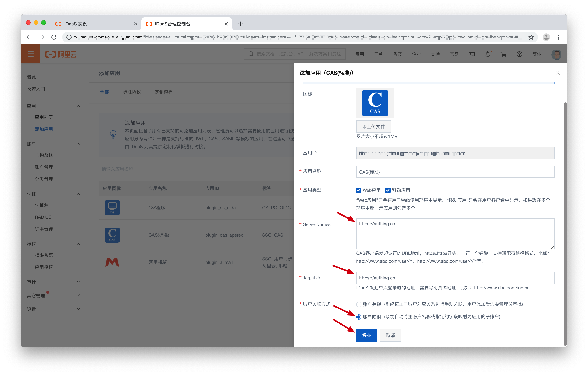Screen dimensions: 588x375
Task: Click the CAS logo image in panel
Action: coord(375,103)
